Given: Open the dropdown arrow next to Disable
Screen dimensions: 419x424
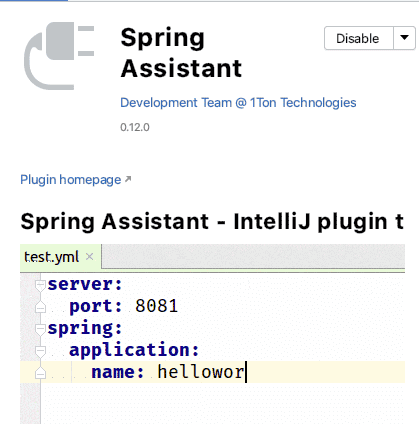Looking at the screenshot, I should pyautogui.click(x=404, y=38).
